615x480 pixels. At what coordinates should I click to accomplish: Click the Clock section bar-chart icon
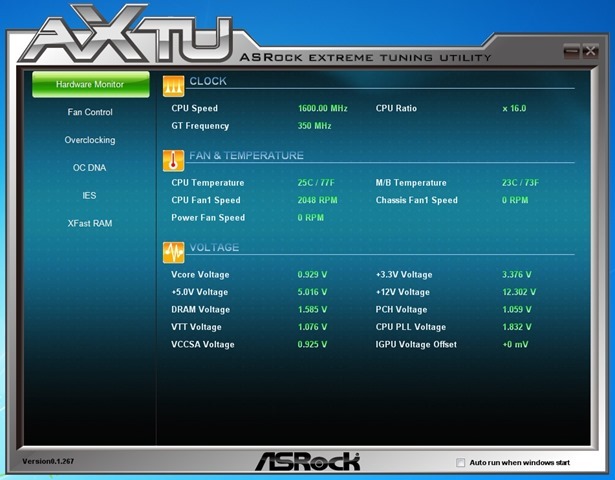point(173,86)
